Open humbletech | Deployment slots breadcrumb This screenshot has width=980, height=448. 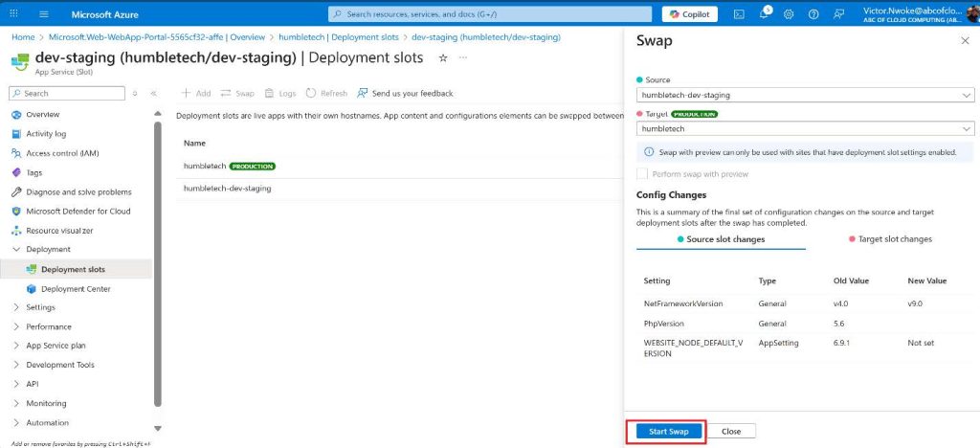point(338,37)
